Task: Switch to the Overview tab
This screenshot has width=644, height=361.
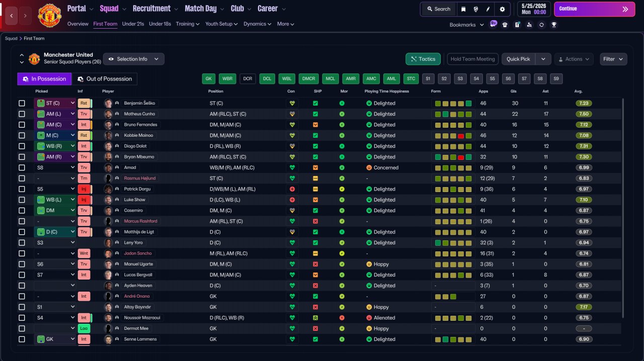Action: pyautogui.click(x=78, y=24)
